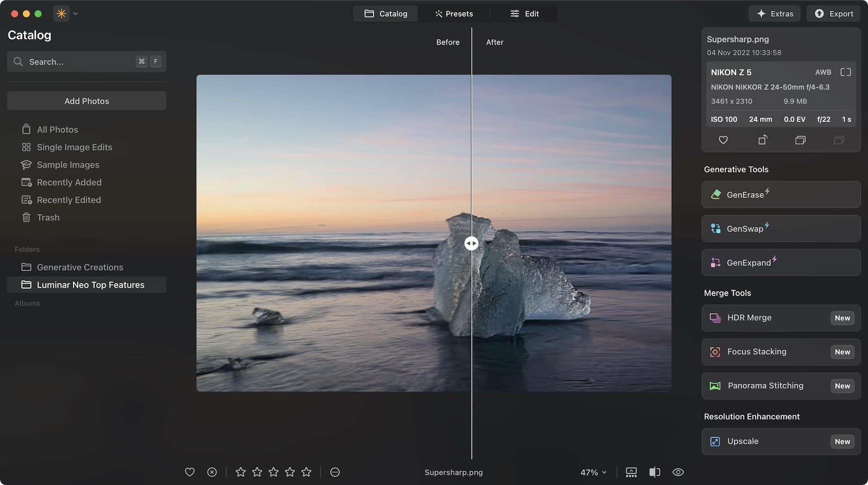Click the reject flag X icon

212,472
